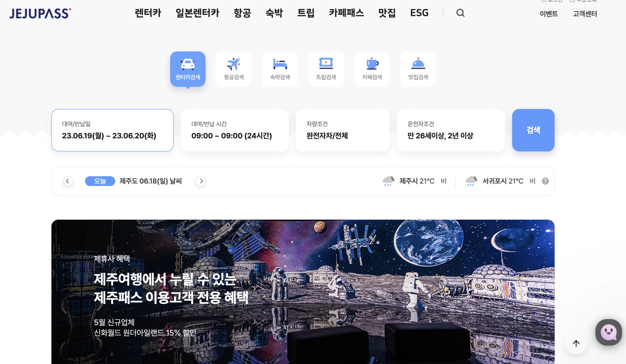Open the rental/return time selector
This screenshot has width=626, height=364.
pyautogui.click(x=235, y=130)
